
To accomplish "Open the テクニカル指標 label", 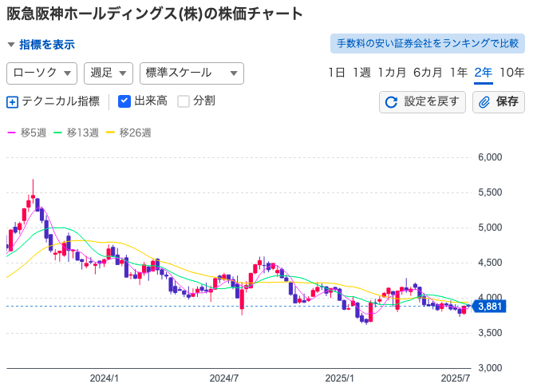I will (x=61, y=101).
